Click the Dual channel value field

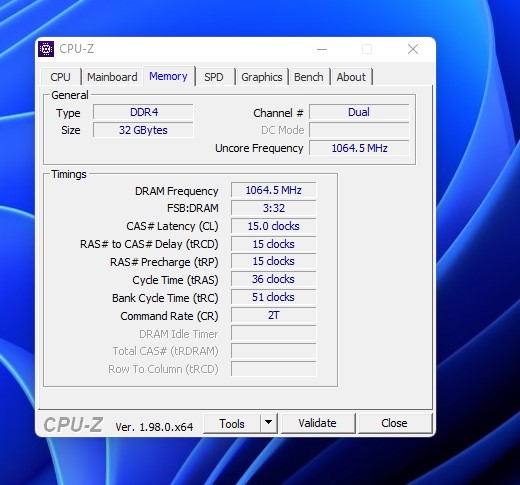click(x=359, y=112)
